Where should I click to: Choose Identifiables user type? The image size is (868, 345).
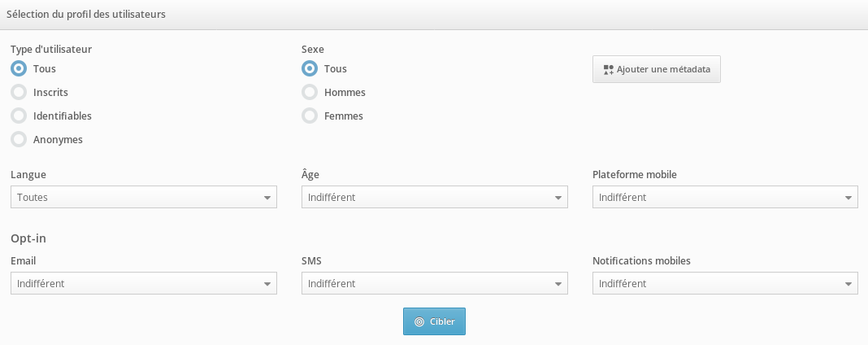click(19, 116)
